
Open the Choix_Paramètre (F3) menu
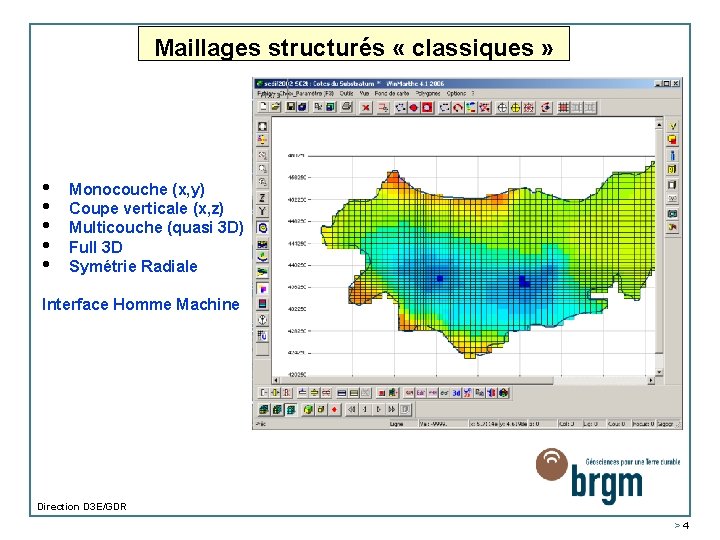tap(307, 93)
